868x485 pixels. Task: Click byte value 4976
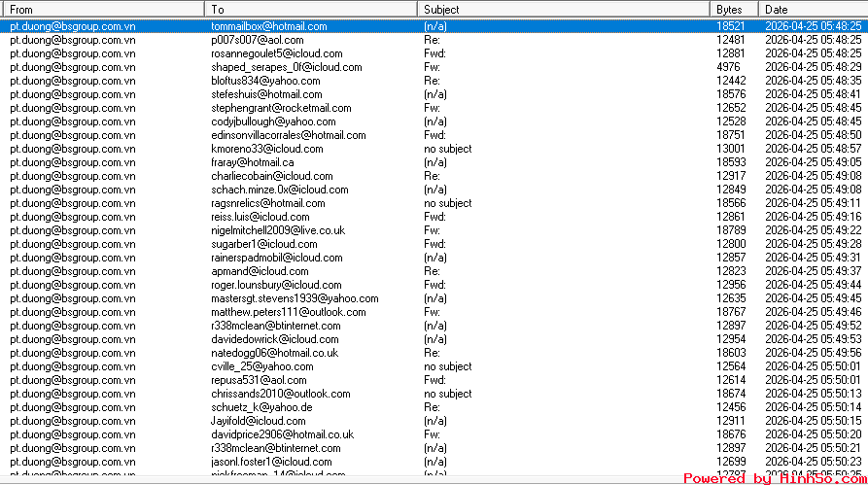(728, 67)
